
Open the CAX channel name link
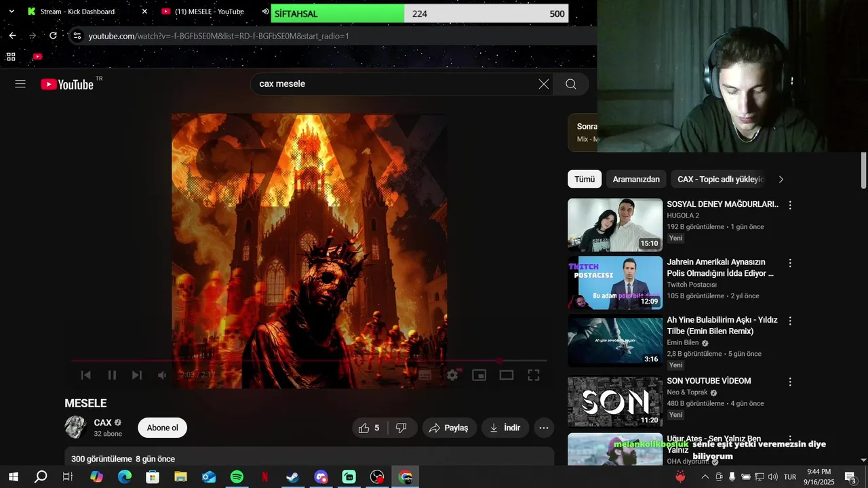pos(103,422)
